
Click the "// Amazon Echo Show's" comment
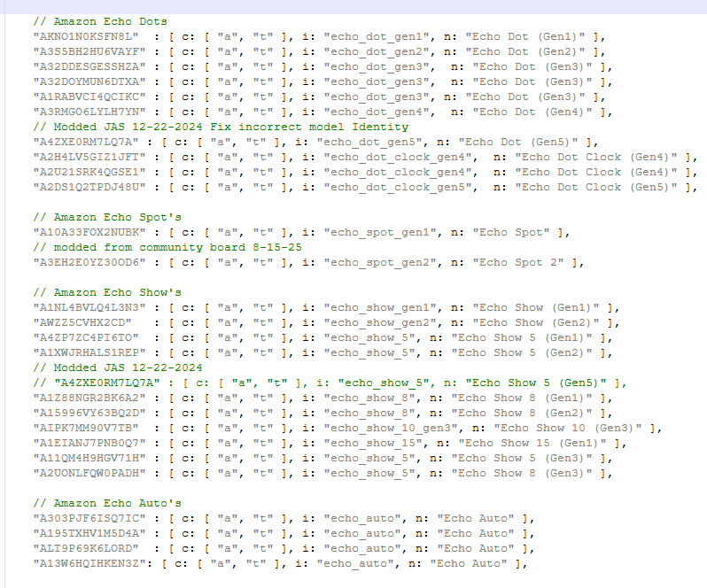click(107, 292)
